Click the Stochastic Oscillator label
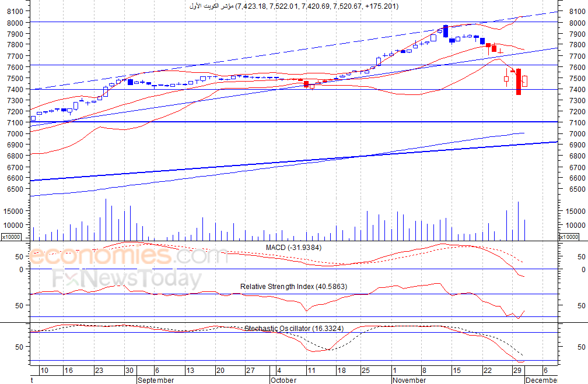This screenshot has width=588, height=384. (x=293, y=329)
